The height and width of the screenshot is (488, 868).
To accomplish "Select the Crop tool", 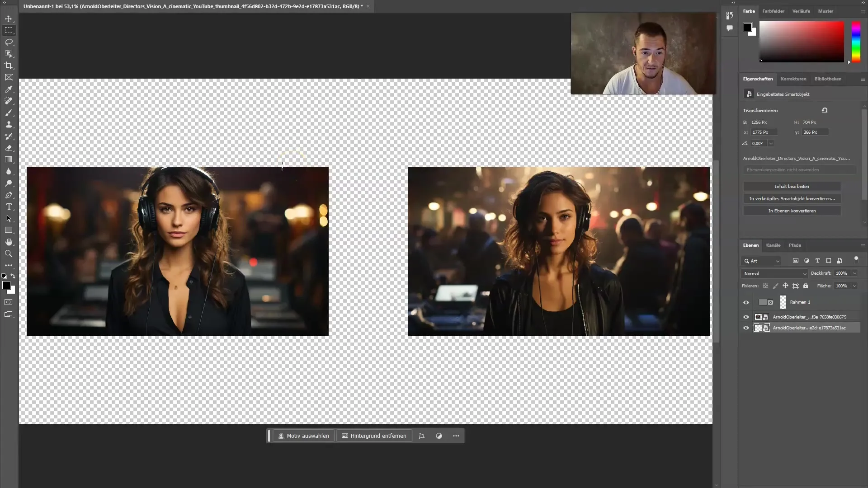I will click(x=9, y=66).
